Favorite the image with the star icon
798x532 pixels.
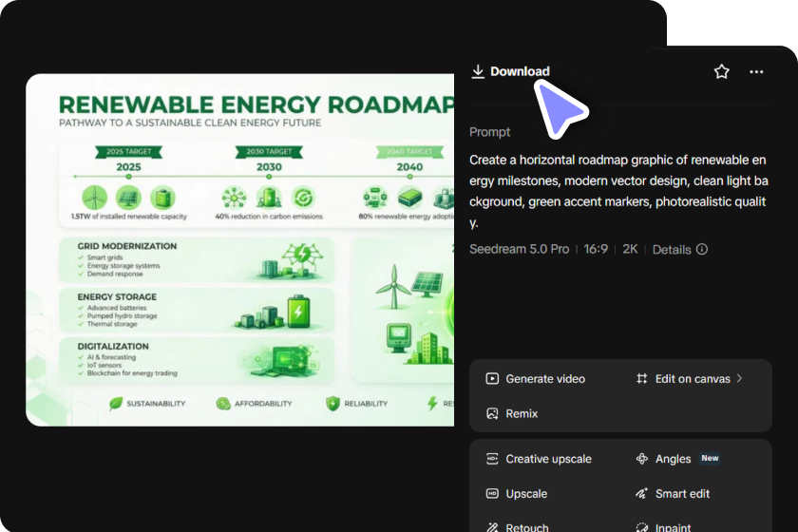[x=722, y=72]
